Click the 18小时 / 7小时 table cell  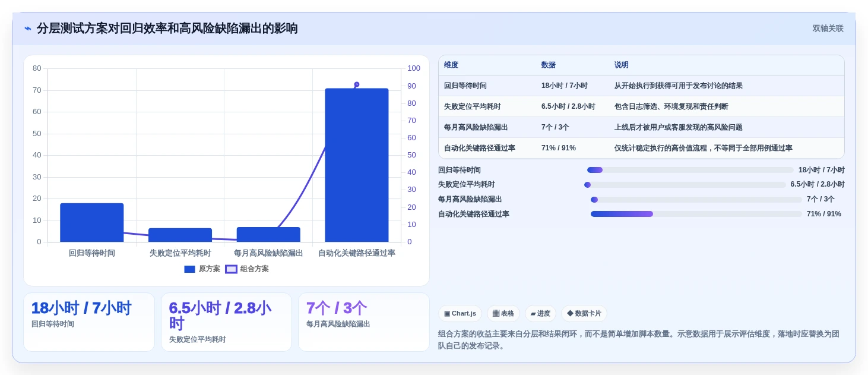point(565,86)
